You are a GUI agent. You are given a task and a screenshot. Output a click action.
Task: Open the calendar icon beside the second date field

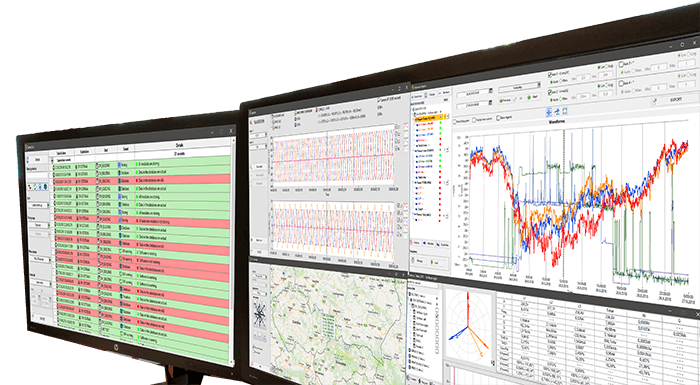[x=490, y=102]
